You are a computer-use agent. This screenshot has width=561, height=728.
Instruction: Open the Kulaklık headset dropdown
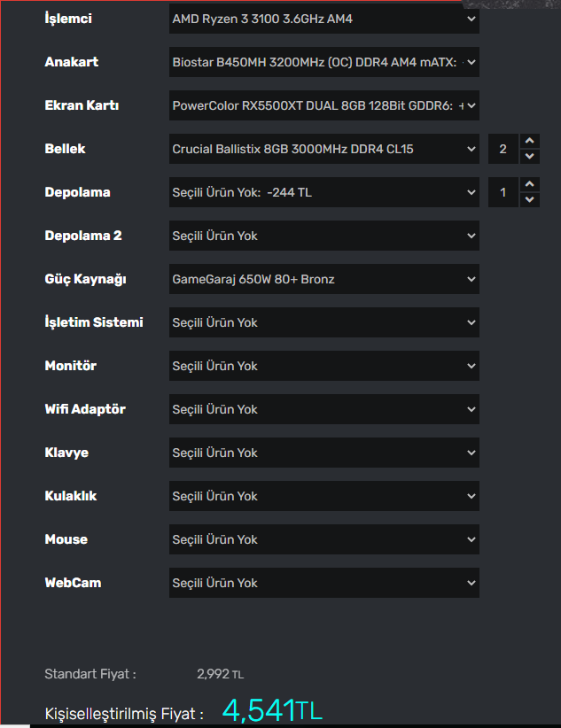tap(323, 496)
